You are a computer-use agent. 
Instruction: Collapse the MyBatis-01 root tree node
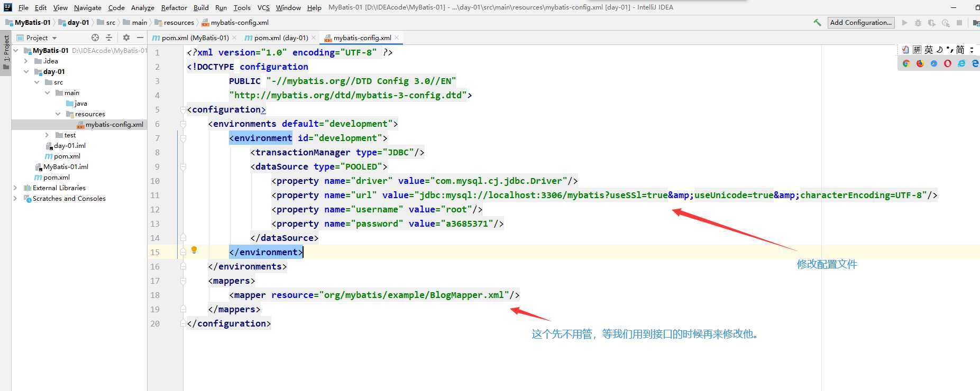pyautogui.click(x=16, y=51)
